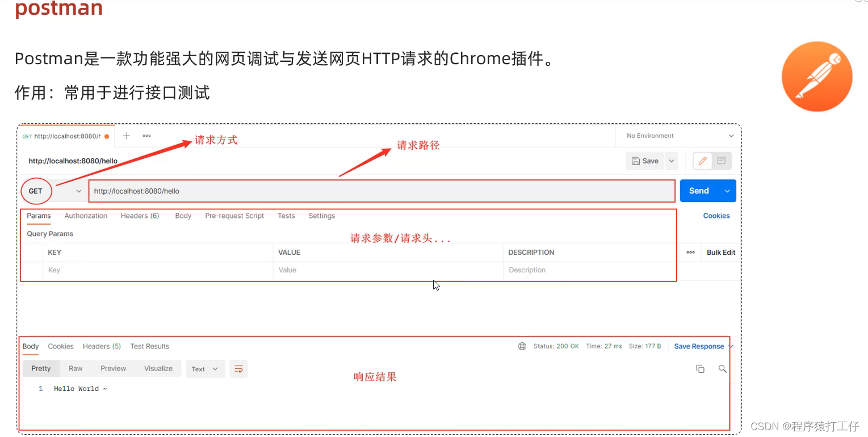868x437 pixels.
Task: Switch to the Visualize response view
Action: coord(158,368)
